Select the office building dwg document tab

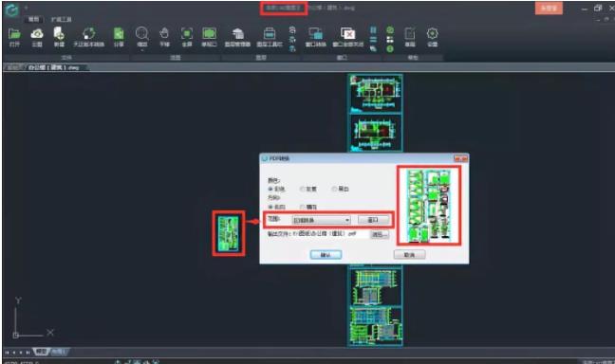pos(54,67)
